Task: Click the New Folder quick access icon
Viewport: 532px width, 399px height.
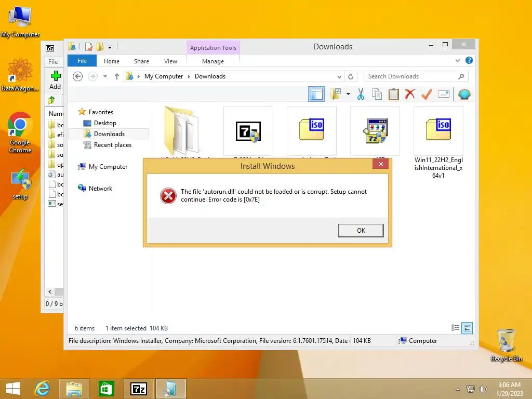Action: pyautogui.click(x=100, y=47)
